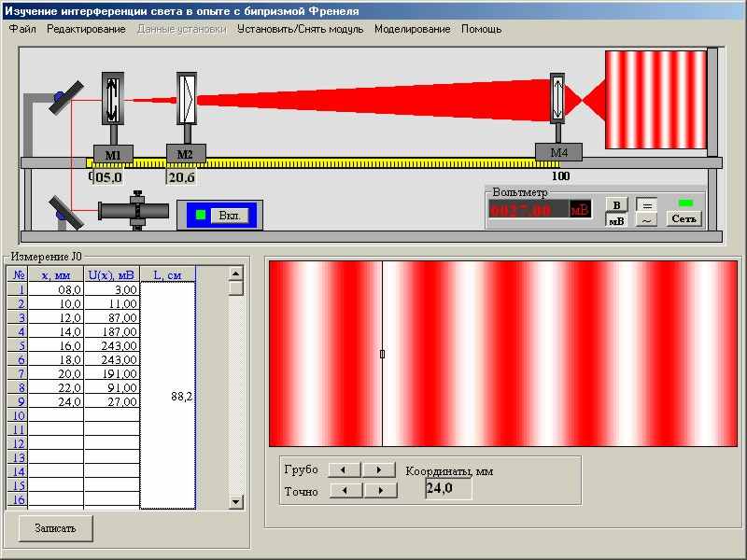Switch voltmeter to мВ range
The image size is (747, 560).
616,220
